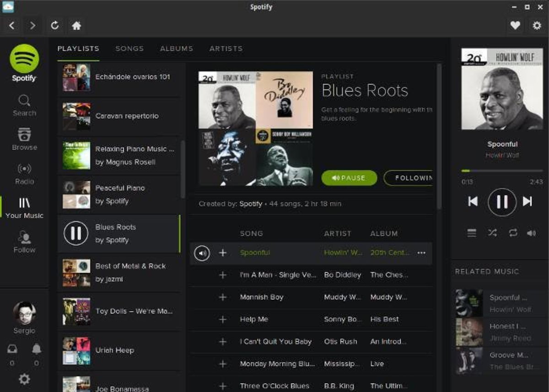Add Mannish Boy with plus icon
Viewport: 549px width, 392px height.
tap(223, 297)
